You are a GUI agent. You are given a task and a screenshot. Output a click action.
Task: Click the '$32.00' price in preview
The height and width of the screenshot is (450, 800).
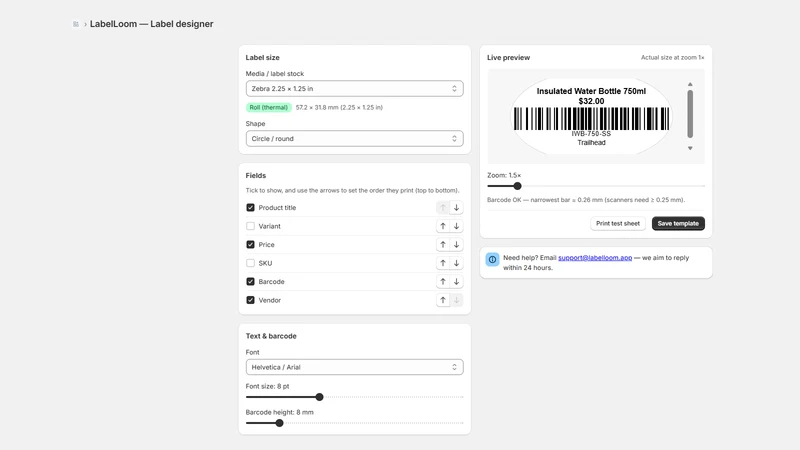pyautogui.click(x=591, y=102)
